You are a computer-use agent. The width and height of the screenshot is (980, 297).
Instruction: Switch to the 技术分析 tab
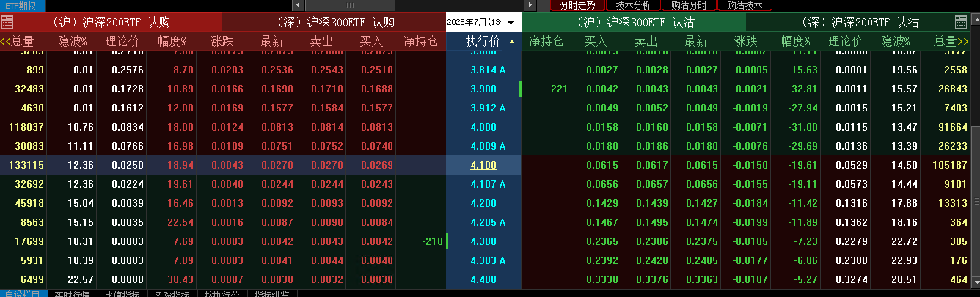tap(633, 5)
